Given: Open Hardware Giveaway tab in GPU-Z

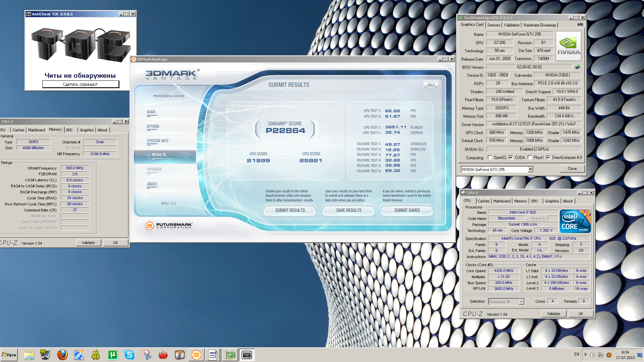Looking at the screenshot, I should (540, 25).
